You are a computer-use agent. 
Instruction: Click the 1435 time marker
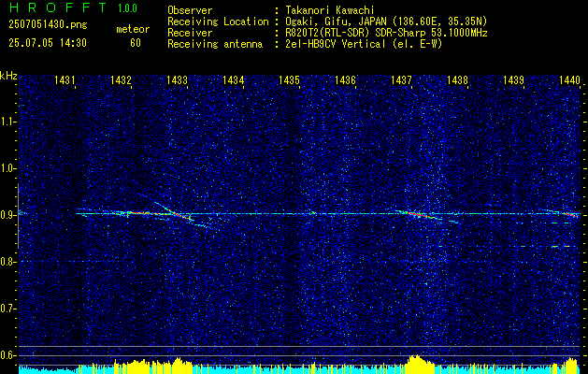289,79
